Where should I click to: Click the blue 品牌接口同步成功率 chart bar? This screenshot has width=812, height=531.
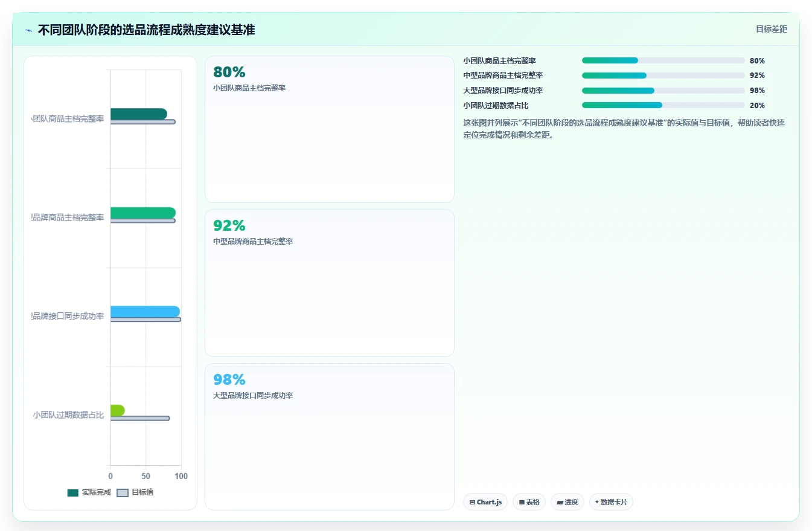[145, 312]
